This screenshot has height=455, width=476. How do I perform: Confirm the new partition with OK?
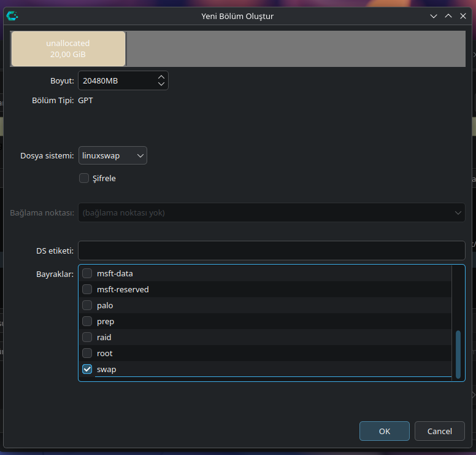[x=385, y=431]
